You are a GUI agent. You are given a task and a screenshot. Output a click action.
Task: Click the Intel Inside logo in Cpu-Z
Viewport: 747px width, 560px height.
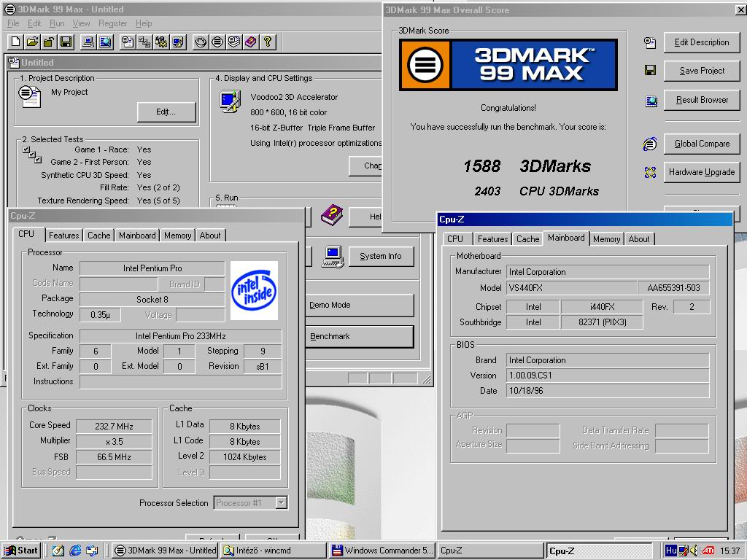(254, 290)
